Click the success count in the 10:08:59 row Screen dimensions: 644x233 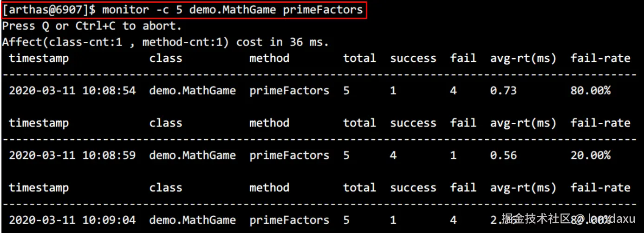point(393,155)
